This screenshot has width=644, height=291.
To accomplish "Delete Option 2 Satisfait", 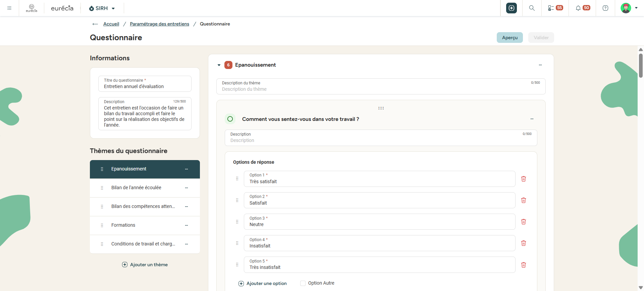I will pyautogui.click(x=524, y=200).
